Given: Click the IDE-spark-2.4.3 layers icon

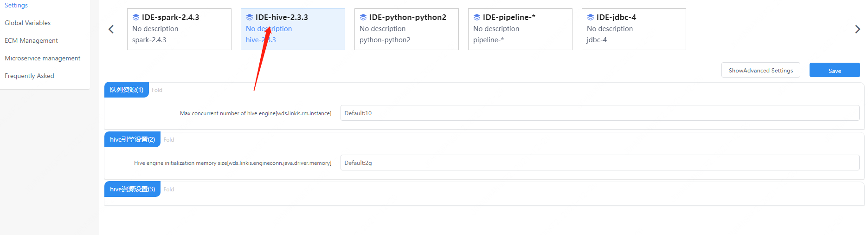Looking at the screenshot, I should click(x=136, y=17).
